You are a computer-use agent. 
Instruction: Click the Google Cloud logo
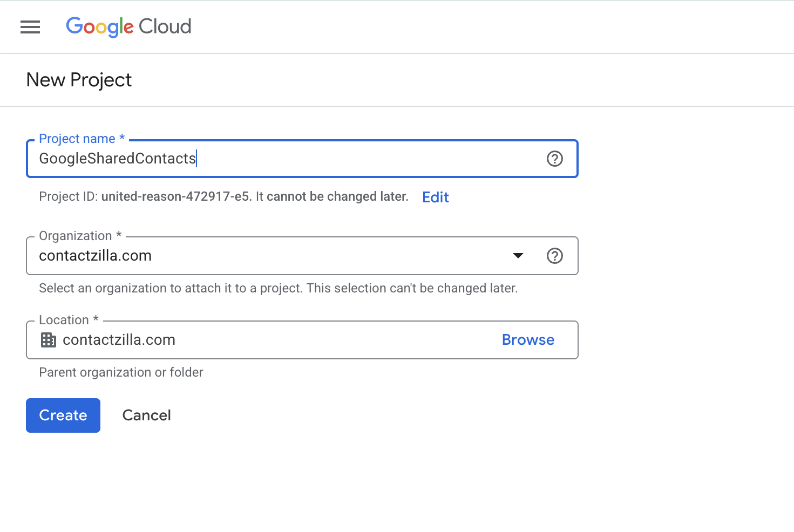[128, 26]
